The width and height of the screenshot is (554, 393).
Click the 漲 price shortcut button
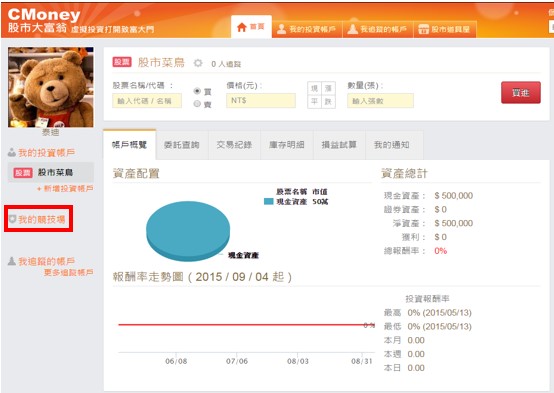click(x=328, y=88)
